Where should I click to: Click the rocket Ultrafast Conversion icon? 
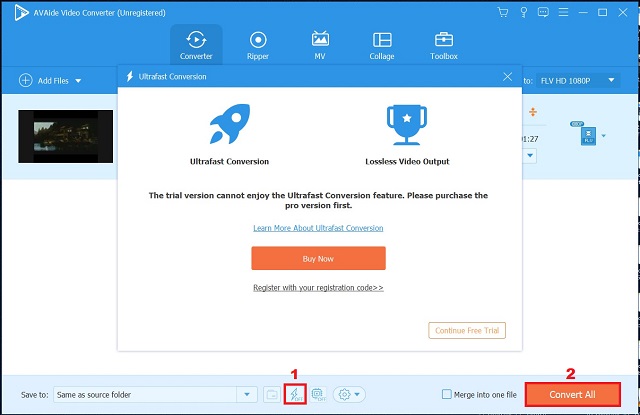tap(229, 124)
